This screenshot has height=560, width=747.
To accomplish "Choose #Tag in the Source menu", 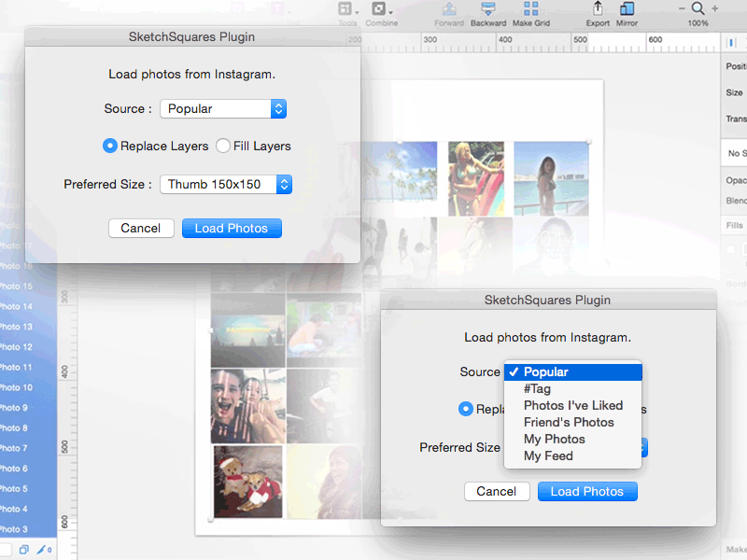I will pos(573,388).
